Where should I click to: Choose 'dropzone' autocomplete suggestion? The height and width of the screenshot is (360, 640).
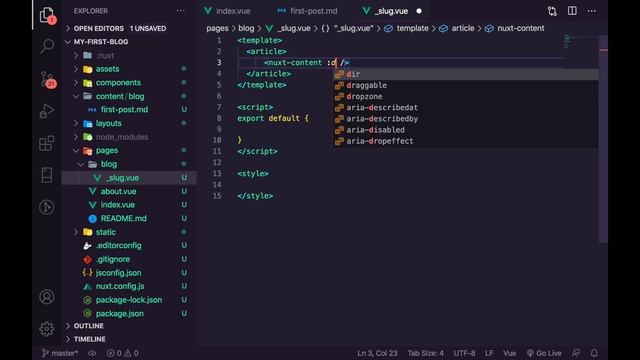pos(466,96)
